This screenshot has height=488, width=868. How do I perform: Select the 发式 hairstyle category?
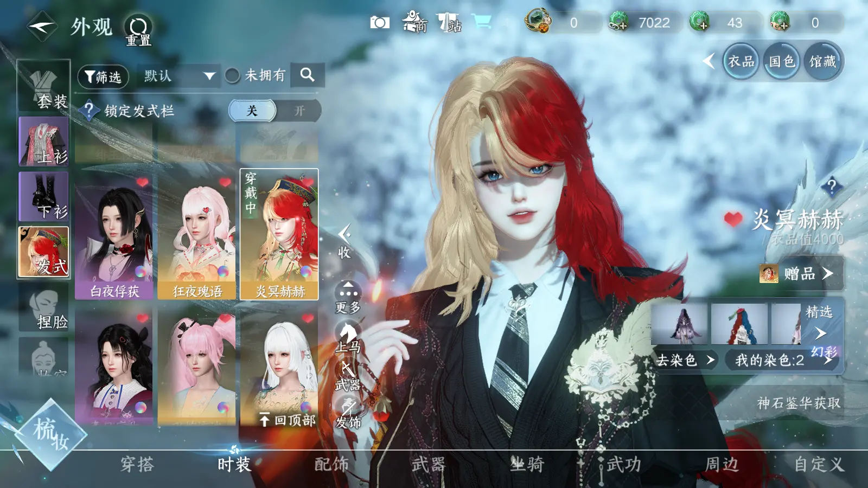44,252
